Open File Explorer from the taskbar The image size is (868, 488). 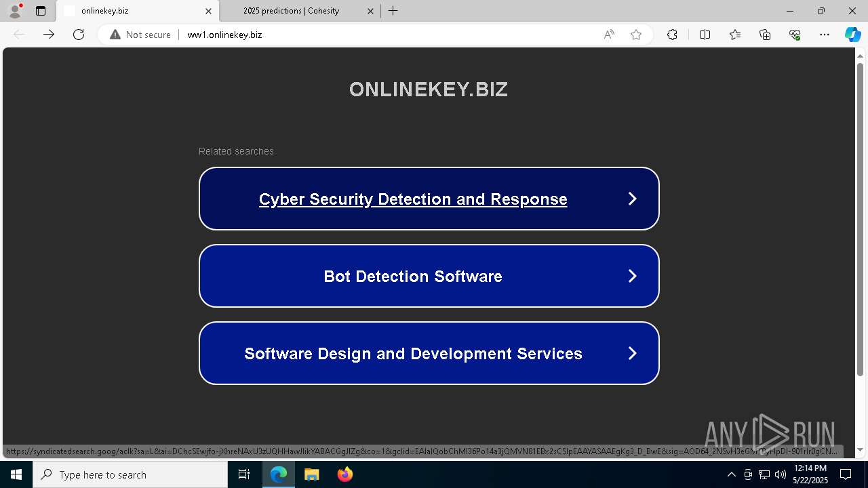(311, 474)
